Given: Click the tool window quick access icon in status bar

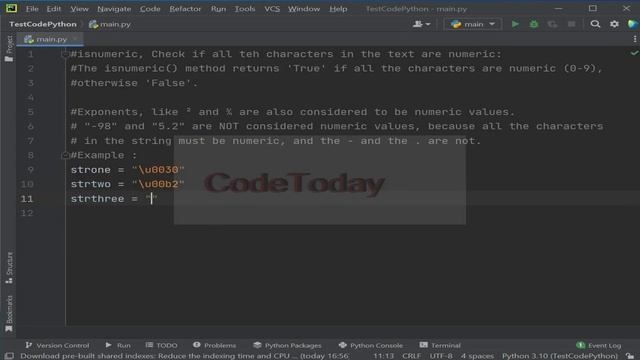Looking at the screenshot, I should [x=9, y=356].
